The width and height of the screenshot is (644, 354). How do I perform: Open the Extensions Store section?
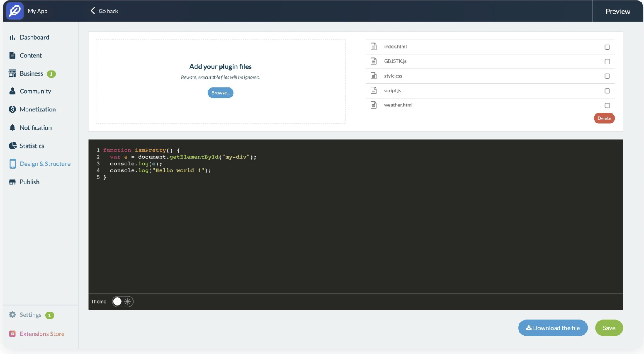click(x=42, y=334)
